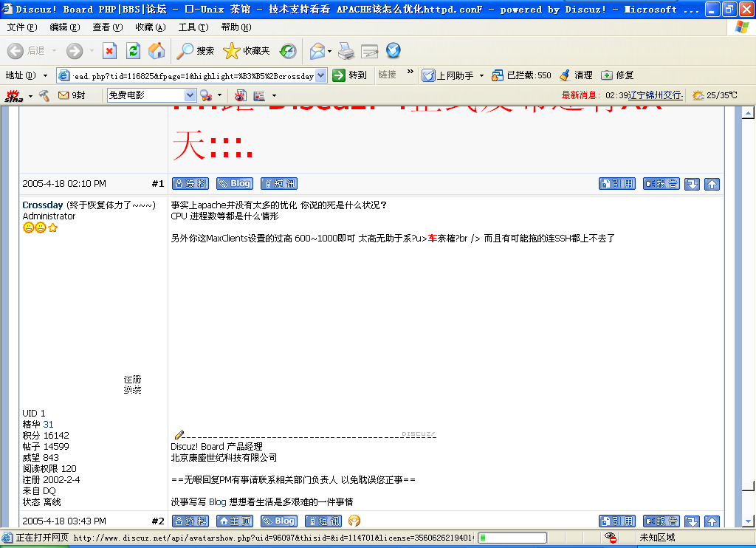Click post #2 主页 homepage button
This screenshot has height=548, width=756.
click(235, 521)
